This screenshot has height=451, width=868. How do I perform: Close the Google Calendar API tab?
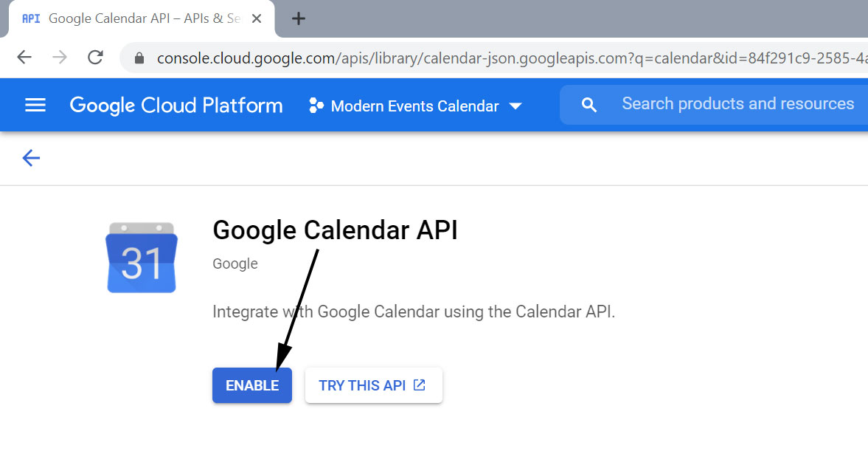click(x=257, y=19)
